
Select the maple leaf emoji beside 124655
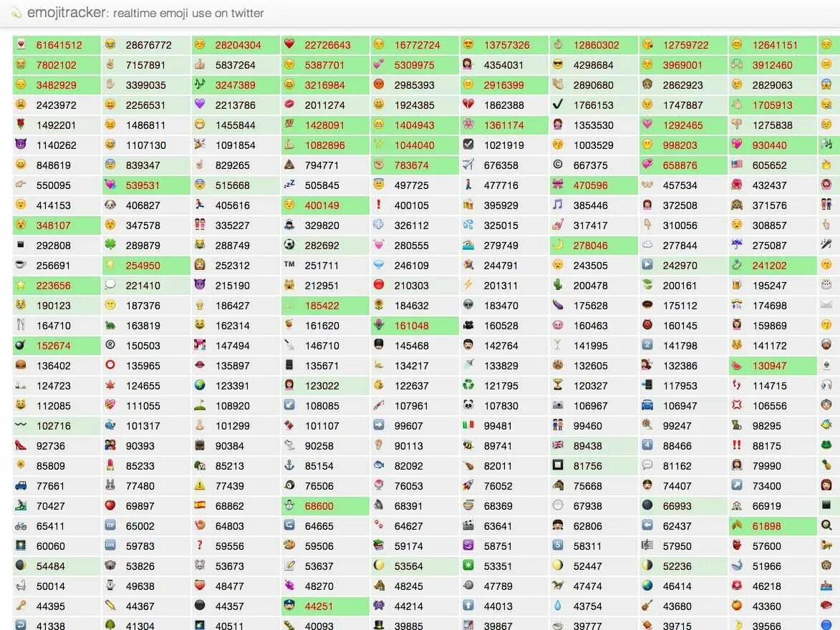coord(110,385)
